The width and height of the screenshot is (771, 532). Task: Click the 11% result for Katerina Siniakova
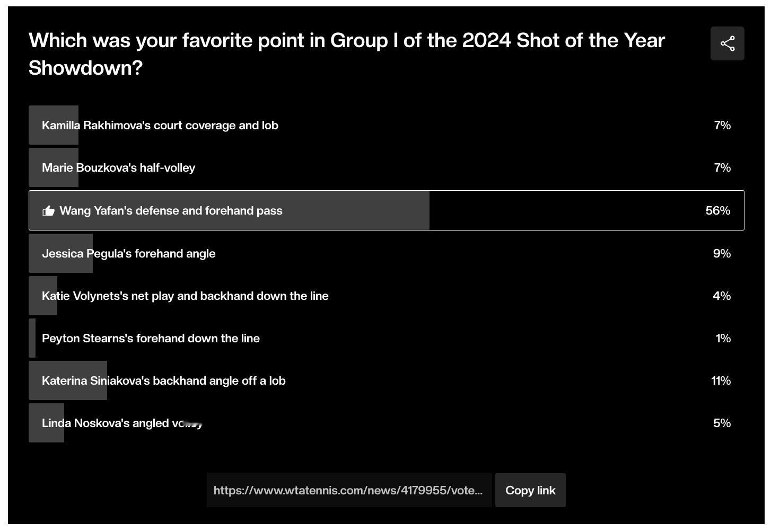(721, 380)
